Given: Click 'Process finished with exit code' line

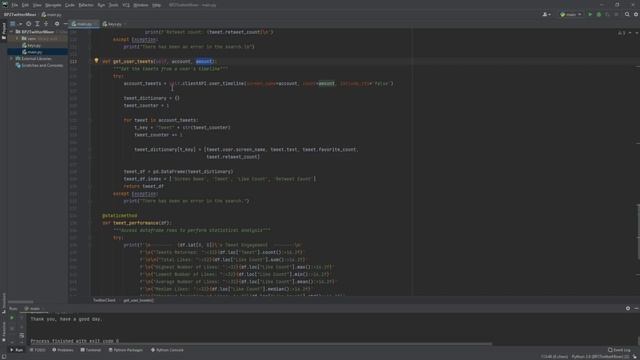Looking at the screenshot, I should [x=75, y=341].
